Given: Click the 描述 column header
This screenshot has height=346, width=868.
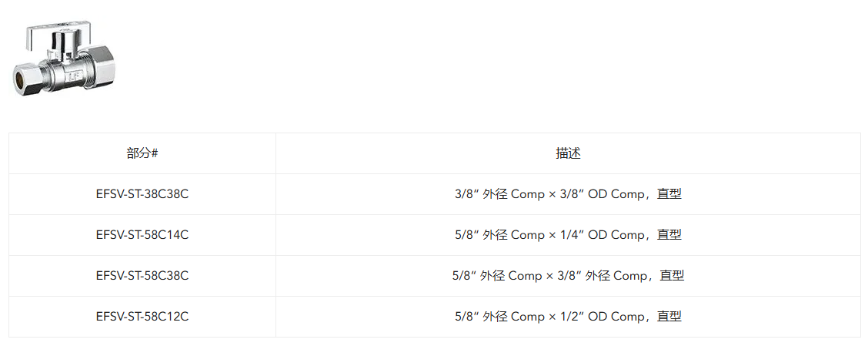Looking at the screenshot, I should 568,153.
